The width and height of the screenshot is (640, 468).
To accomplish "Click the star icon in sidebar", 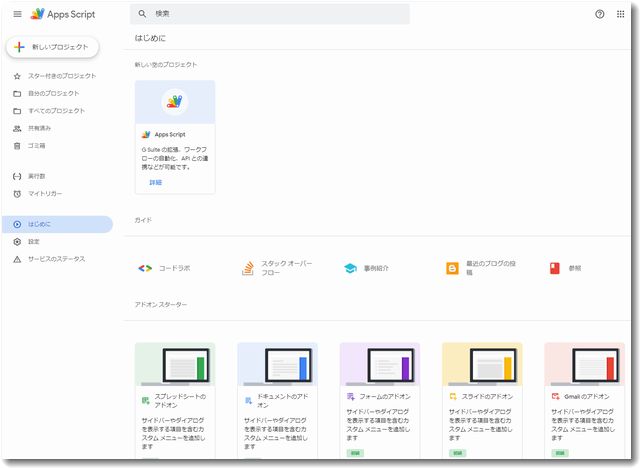I will (x=17, y=76).
